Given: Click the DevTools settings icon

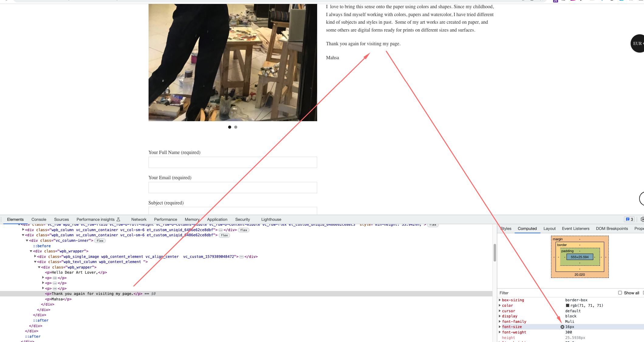Looking at the screenshot, I should click(641, 219).
